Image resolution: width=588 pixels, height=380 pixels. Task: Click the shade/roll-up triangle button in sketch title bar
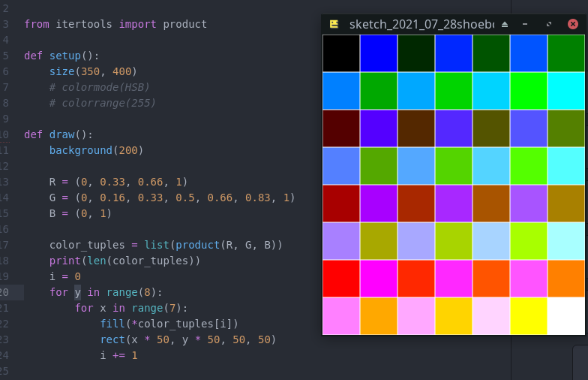click(x=505, y=24)
